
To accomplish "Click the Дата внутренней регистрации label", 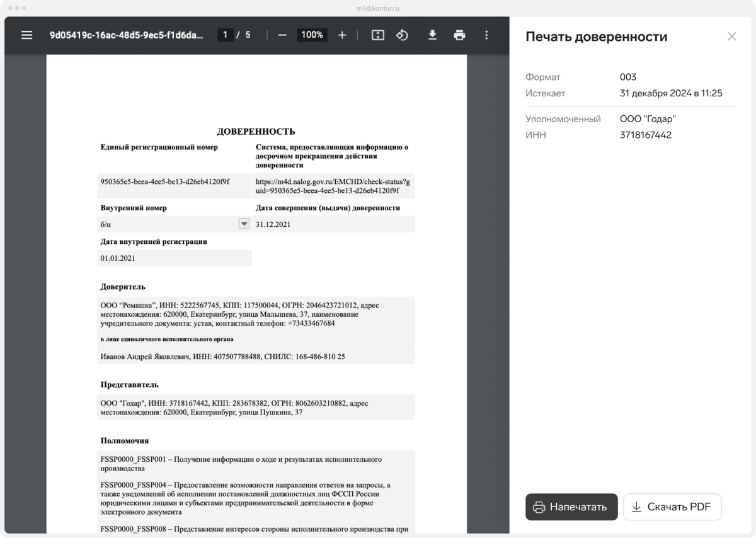I will tap(154, 241).
